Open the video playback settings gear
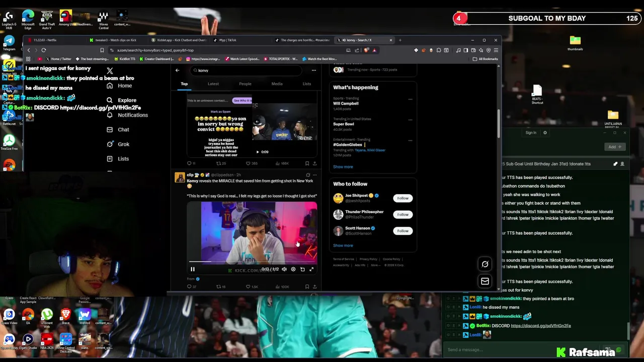The image size is (644, 362). (x=293, y=269)
